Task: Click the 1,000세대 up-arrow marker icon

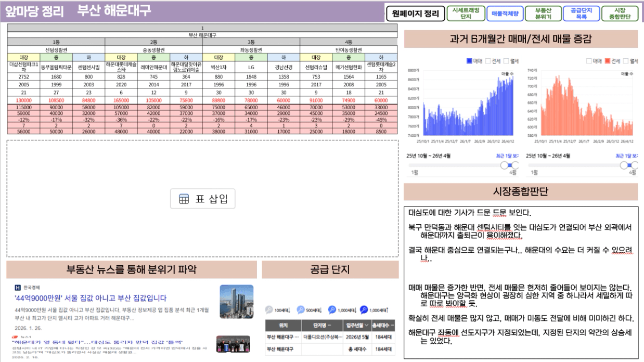Action: click(x=364, y=310)
